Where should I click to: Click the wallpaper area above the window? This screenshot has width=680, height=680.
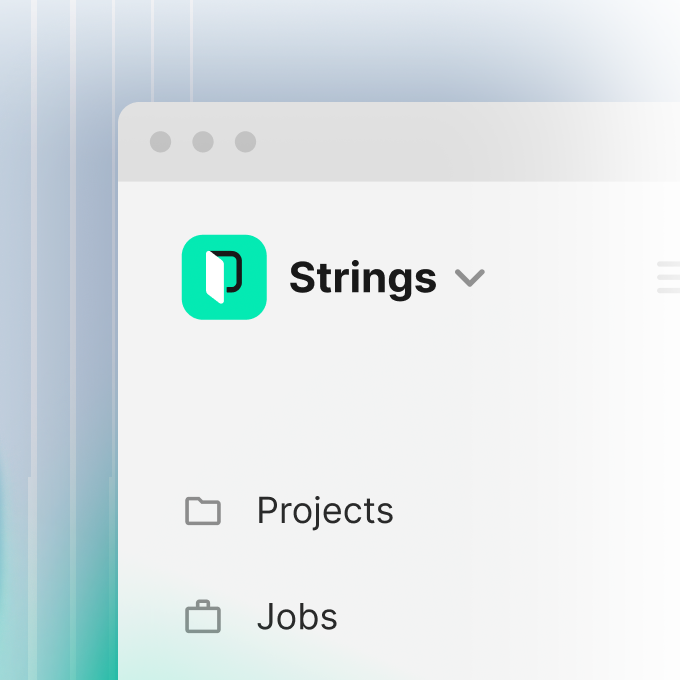400,50
